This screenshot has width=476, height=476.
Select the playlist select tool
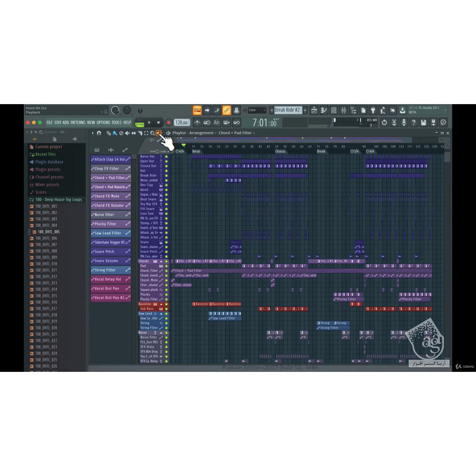click(x=146, y=133)
